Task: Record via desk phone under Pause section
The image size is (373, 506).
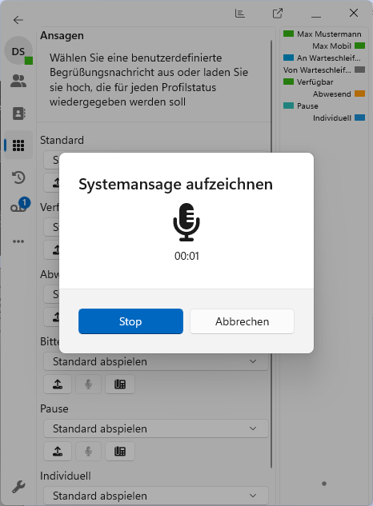Action: click(x=120, y=451)
